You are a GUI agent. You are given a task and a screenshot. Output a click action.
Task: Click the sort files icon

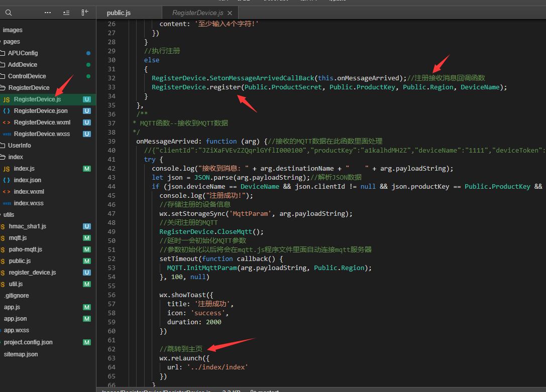click(66, 13)
